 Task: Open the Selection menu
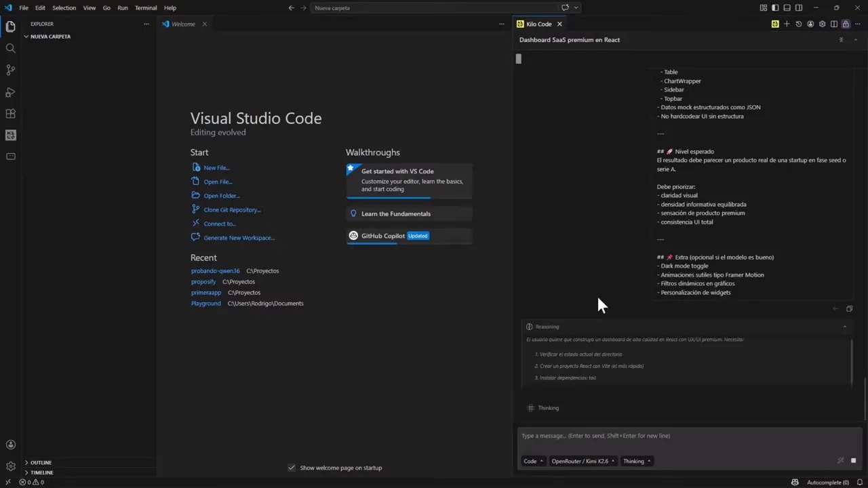click(64, 7)
